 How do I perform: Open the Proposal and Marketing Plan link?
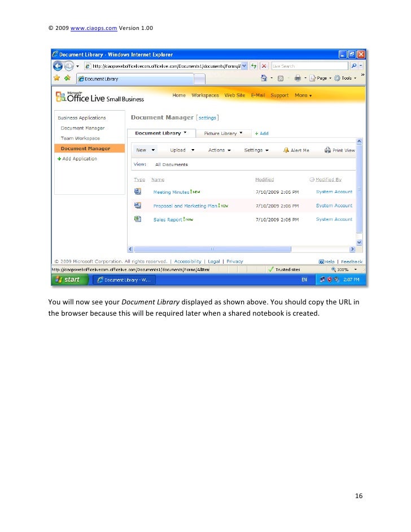coord(185,206)
